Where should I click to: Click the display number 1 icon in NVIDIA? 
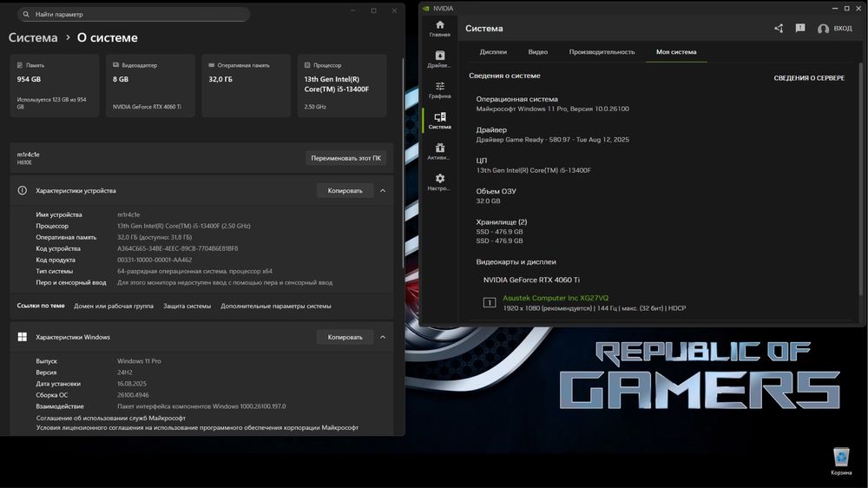(490, 302)
